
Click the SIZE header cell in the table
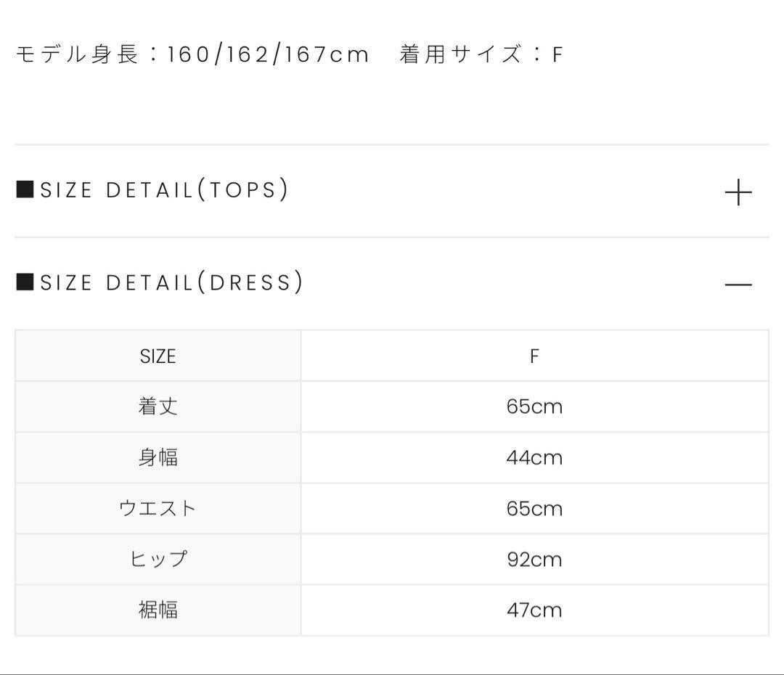coord(158,356)
